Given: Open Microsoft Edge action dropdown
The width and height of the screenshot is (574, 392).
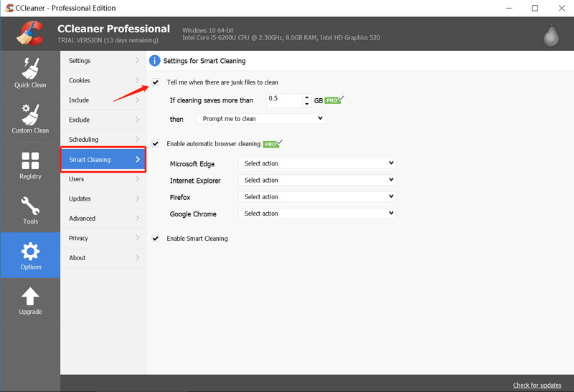Looking at the screenshot, I should coord(317,163).
